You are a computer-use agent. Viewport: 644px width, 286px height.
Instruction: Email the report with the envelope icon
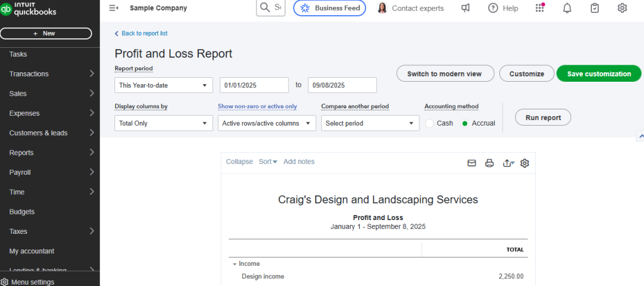pyautogui.click(x=472, y=163)
